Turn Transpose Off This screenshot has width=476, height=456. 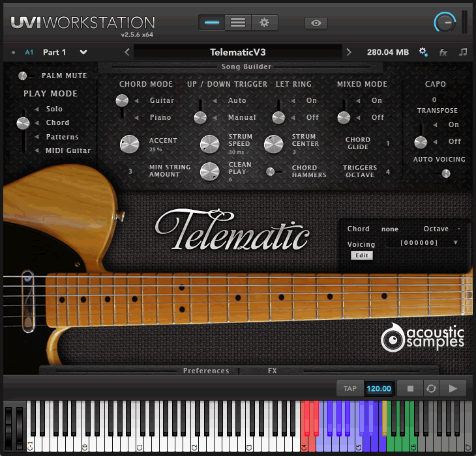[454, 141]
